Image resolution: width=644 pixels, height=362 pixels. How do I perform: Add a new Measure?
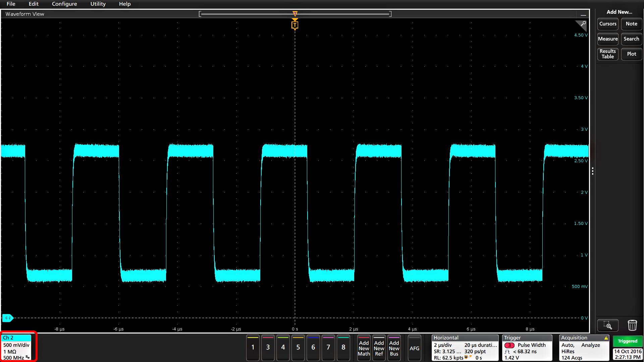click(x=607, y=39)
